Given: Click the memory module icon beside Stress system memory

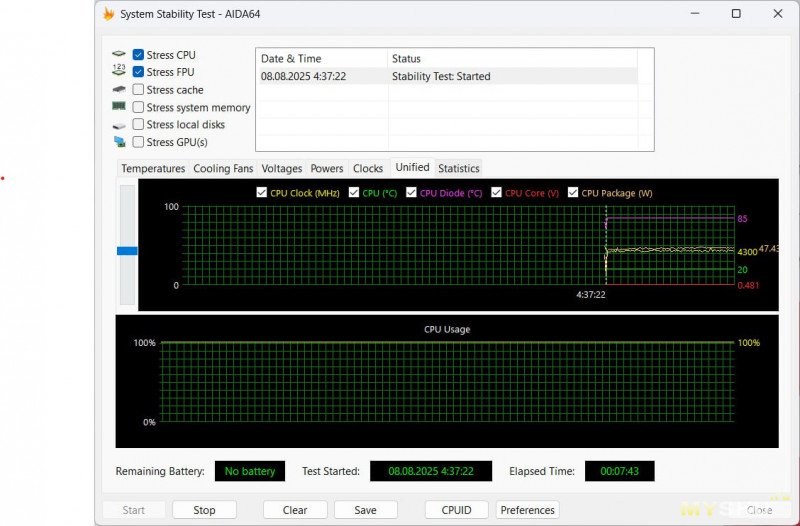Looking at the screenshot, I should tap(119, 107).
